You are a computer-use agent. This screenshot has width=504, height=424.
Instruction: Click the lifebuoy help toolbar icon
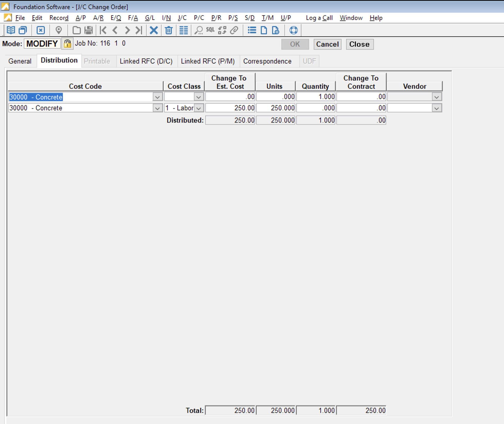click(293, 30)
